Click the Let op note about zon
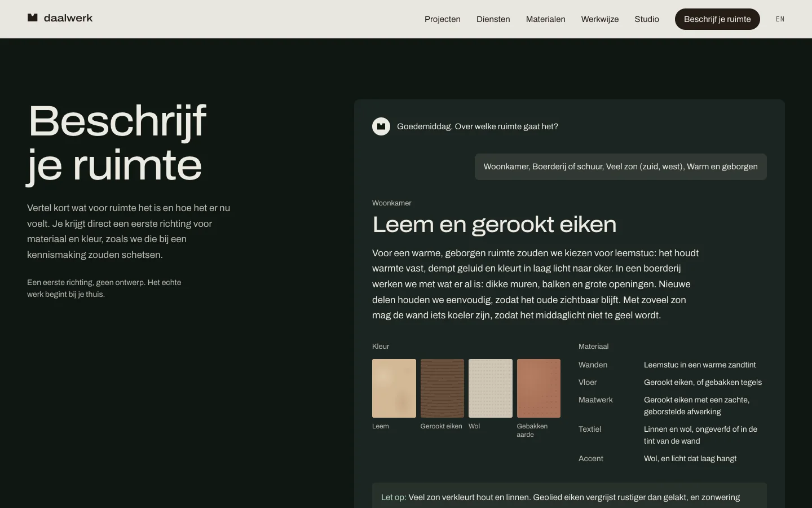Image resolution: width=812 pixels, height=508 pixels. pyautogui.click(x=570, y=496)
